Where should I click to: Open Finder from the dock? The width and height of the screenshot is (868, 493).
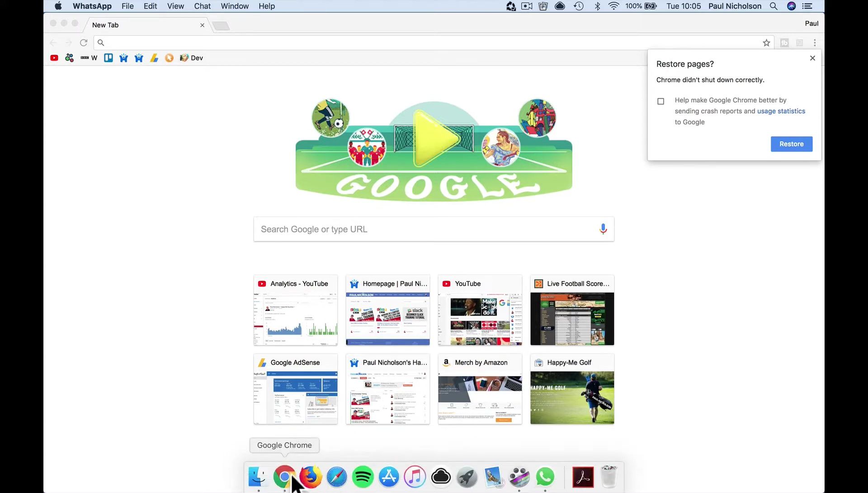click(x=258, y=477)
